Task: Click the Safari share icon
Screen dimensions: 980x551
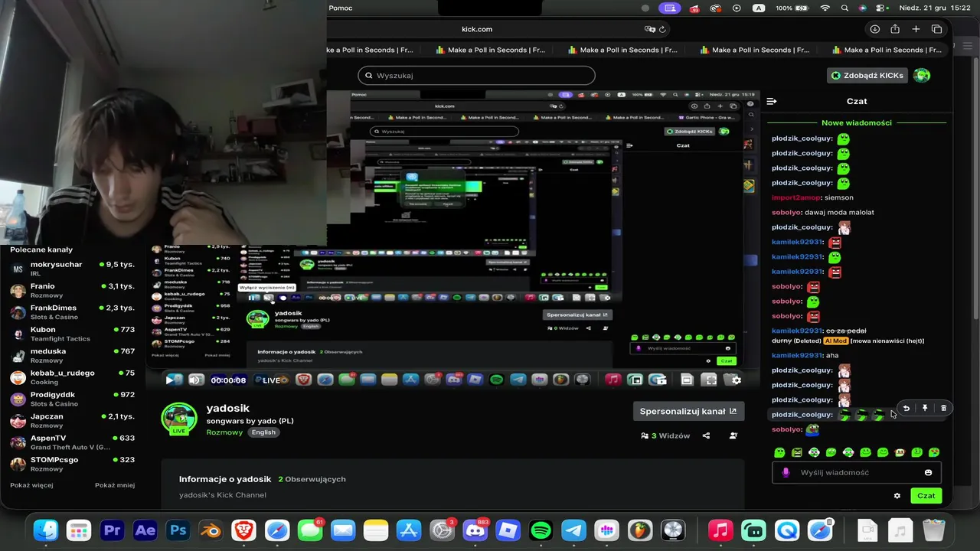Action: [895, 29]
